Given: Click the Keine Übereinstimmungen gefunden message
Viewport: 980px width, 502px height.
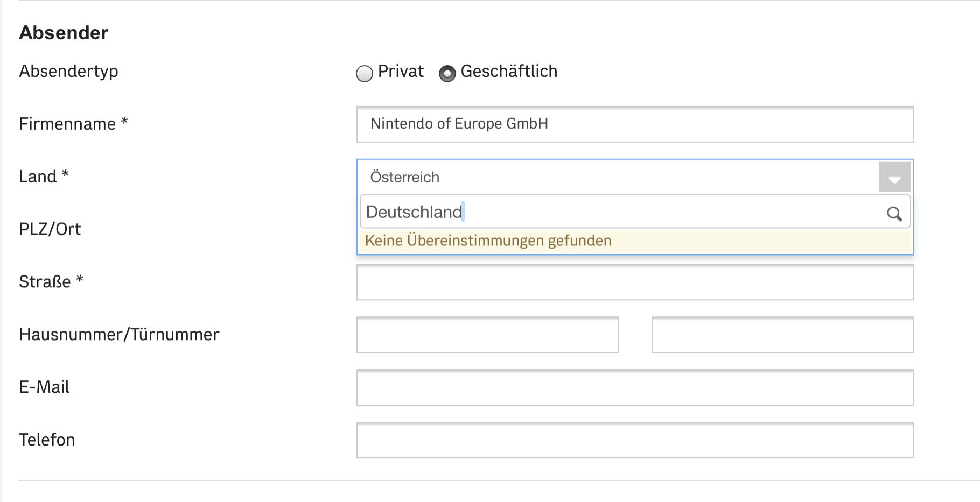Looking at the screenshot, I should [635, 241].
